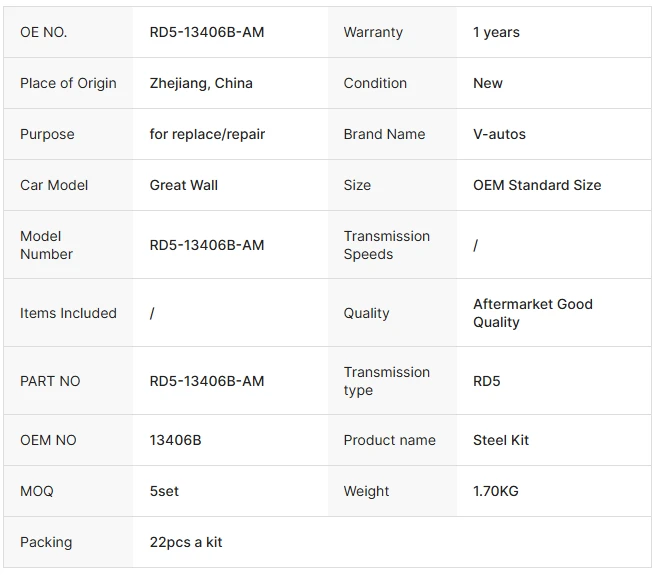Click the OE NO. value RD5-13406B-AM
This screenshot has height=575, width=661.
207,32
